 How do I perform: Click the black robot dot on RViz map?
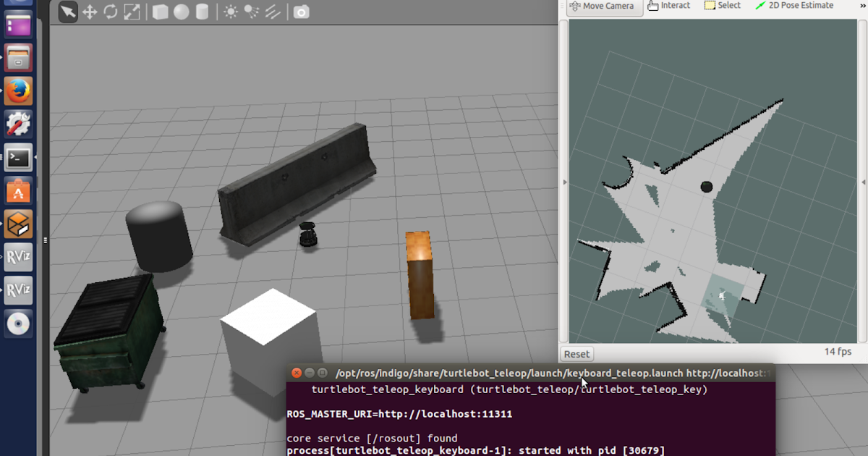pos(707,187)
